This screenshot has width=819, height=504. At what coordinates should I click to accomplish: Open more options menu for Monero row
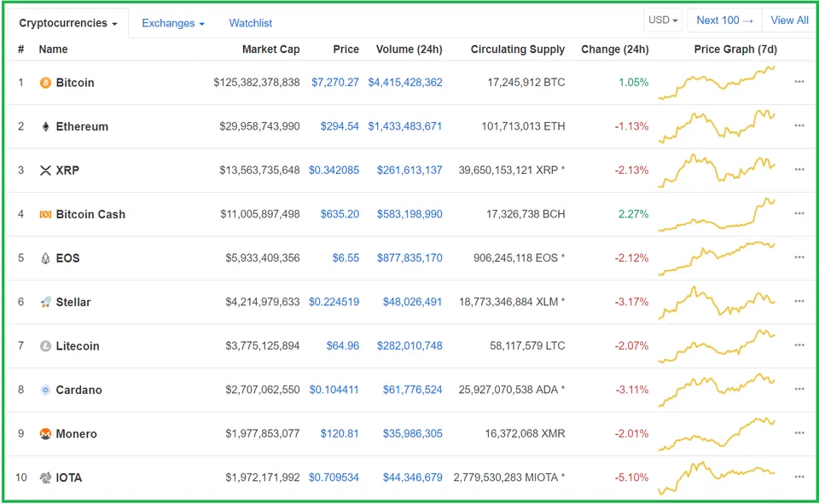tap(799, 433)
